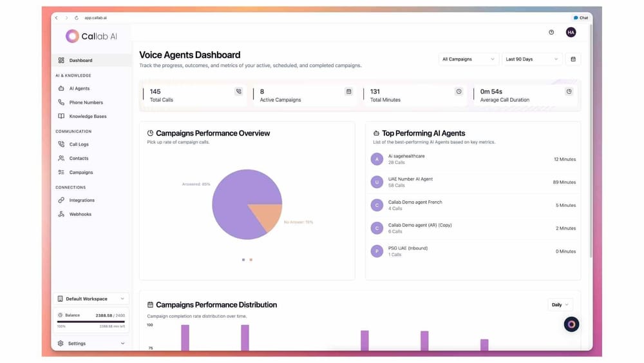Toggle the purple Answered legend dot
Viewport: 644px width, 363px height.
tap(243, 260)
